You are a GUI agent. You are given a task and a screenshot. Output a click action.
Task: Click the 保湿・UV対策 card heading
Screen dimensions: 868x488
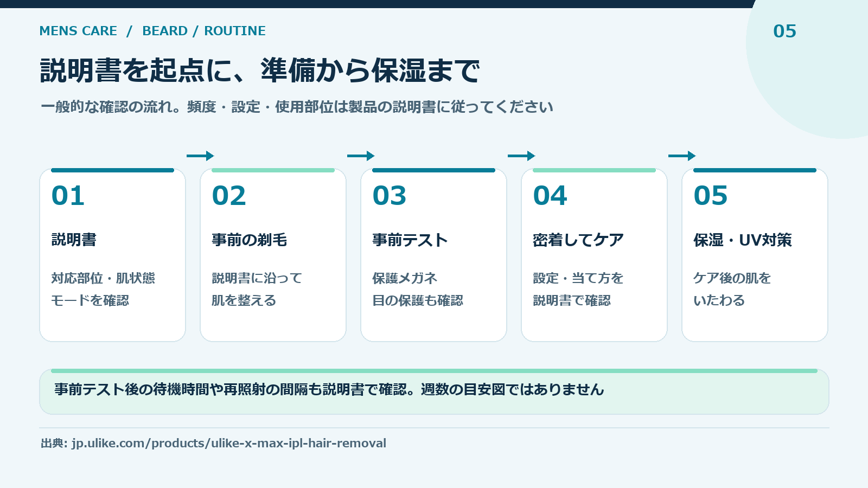743,240
